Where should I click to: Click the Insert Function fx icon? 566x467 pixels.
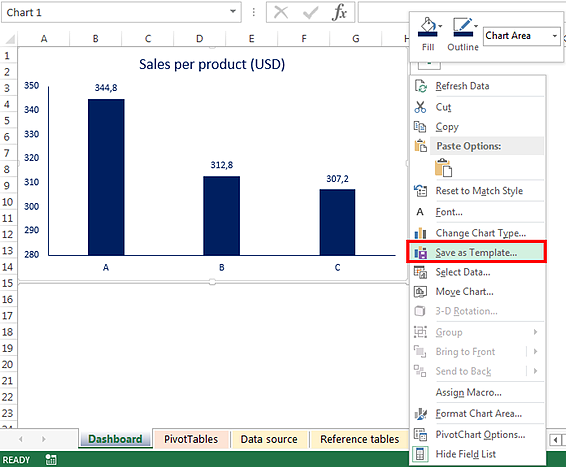pyautogui.click(x=339, y=13)
